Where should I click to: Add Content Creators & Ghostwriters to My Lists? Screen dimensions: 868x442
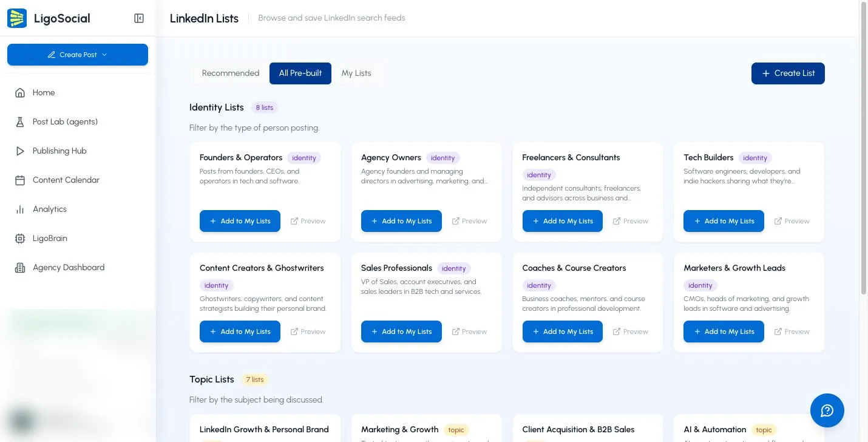click(240, 331)
